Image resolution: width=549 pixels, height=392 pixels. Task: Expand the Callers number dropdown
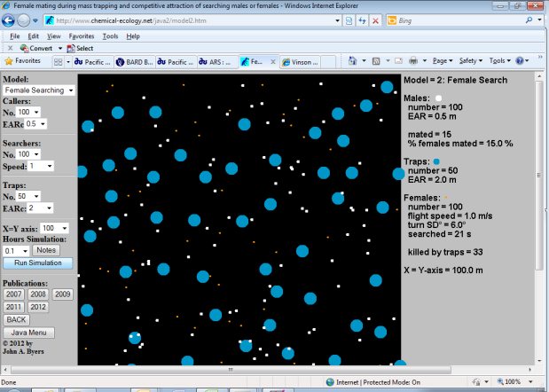tap(28, 112)
